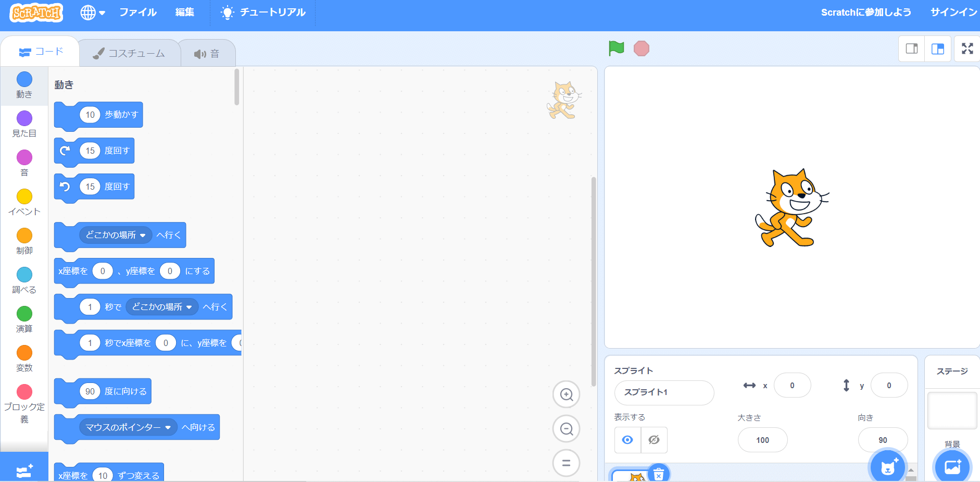Zoom in the code workspace
980x482 pixels.
pyautogui.click(x=566, y=394)
